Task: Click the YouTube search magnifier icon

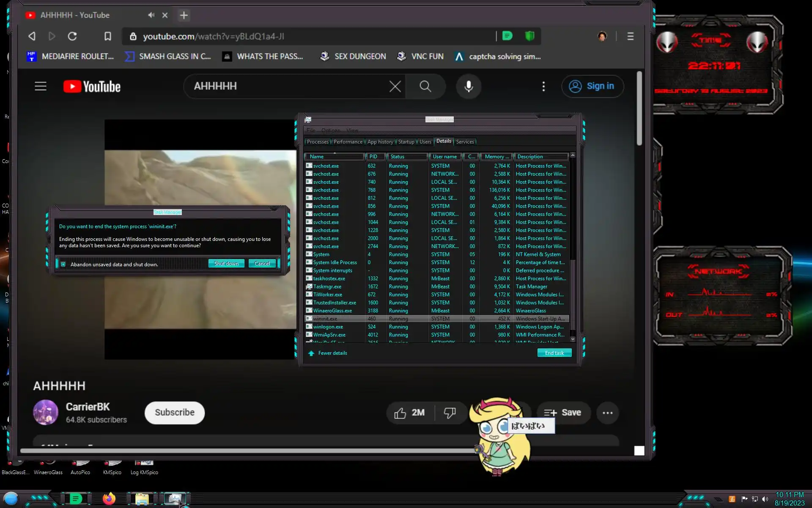Action: click(x=425, y=86)
